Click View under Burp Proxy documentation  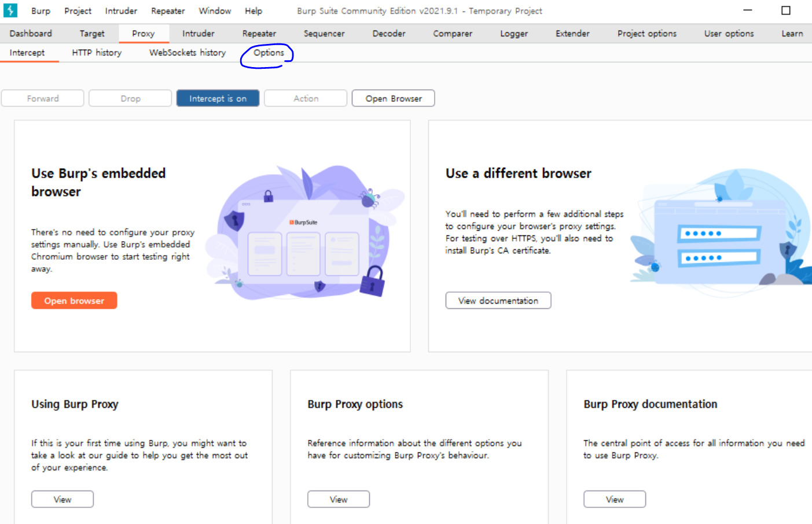point(615,499)
